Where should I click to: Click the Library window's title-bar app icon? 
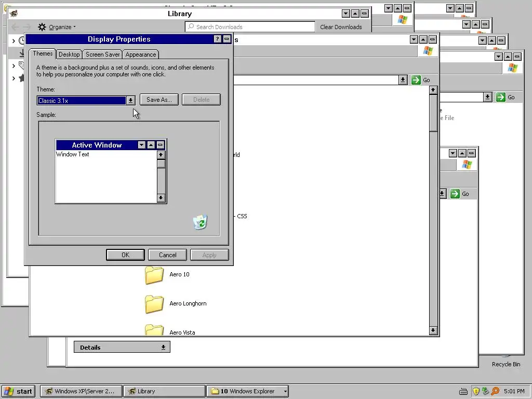(14, 14)
